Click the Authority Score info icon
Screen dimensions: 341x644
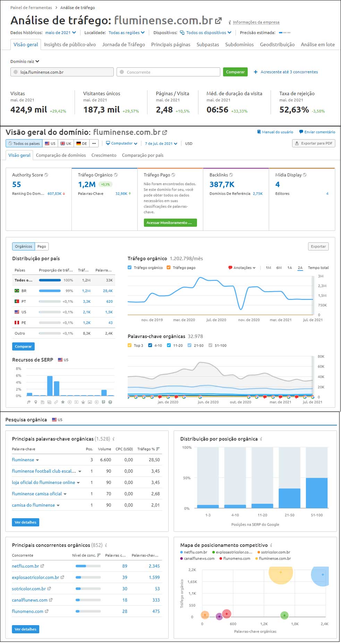pyautogui.click(x=46, y=175)
